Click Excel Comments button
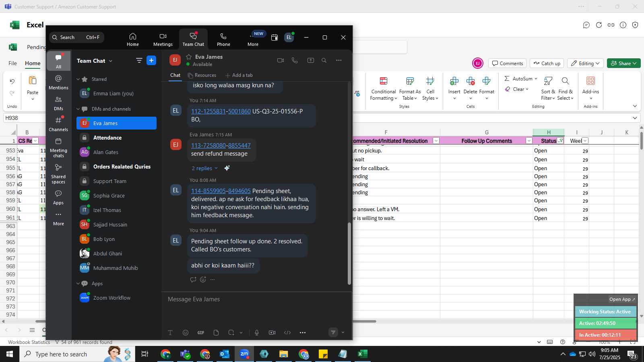The width and height of the screenshot is (644, 362). tap(507, 63)
